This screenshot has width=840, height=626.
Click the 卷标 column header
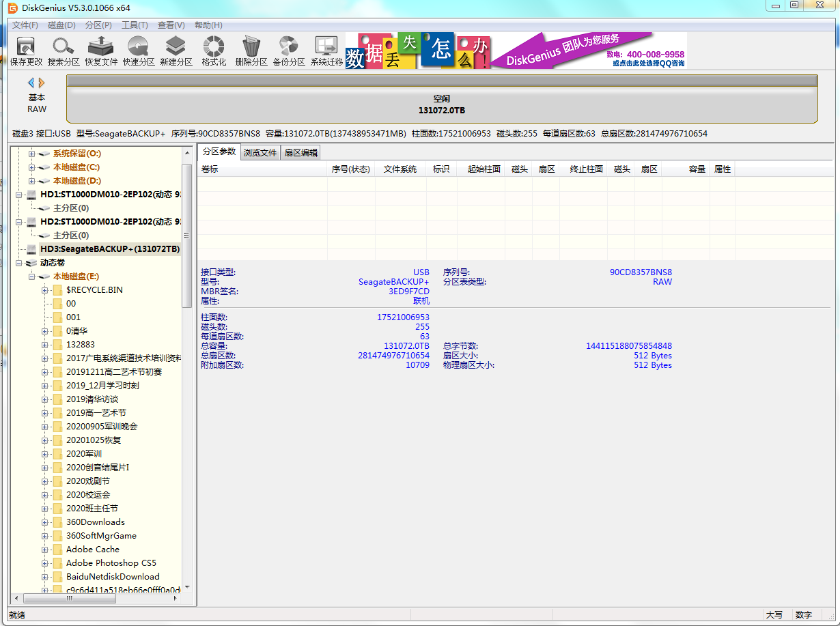[262, 169]
